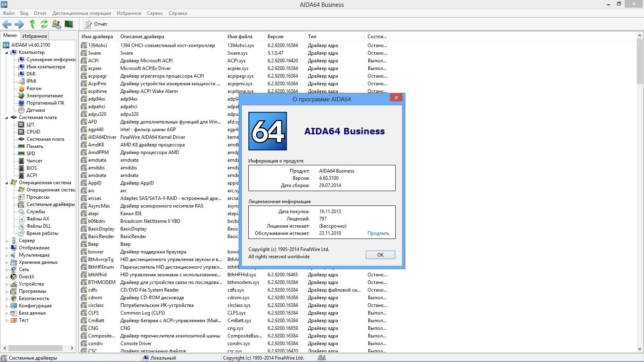Select the Датчики tree item
Image resolution: width=644 pixels, height=362 pixels.
pyautogui.click(x=36, y=110)
